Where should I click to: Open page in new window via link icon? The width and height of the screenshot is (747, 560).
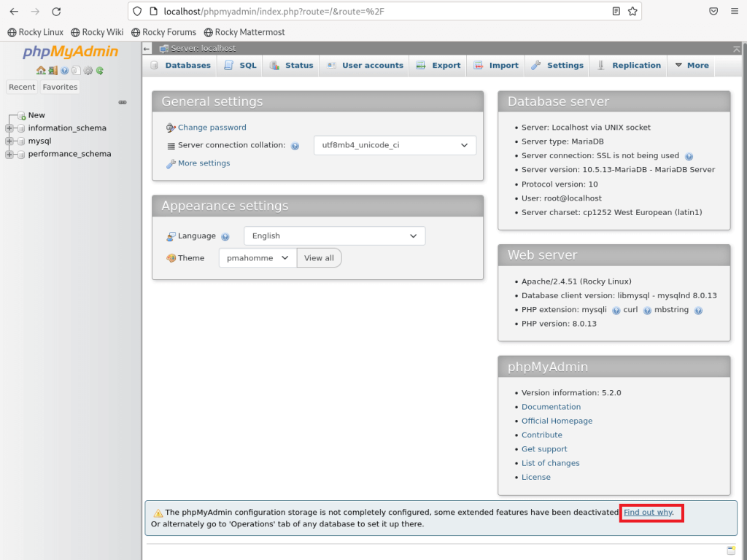coord(122,102)
